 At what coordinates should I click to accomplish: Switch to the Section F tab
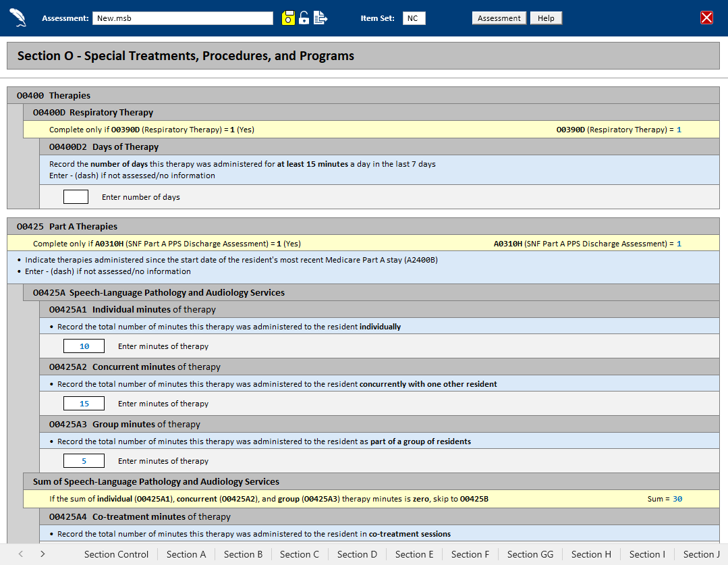470,554
